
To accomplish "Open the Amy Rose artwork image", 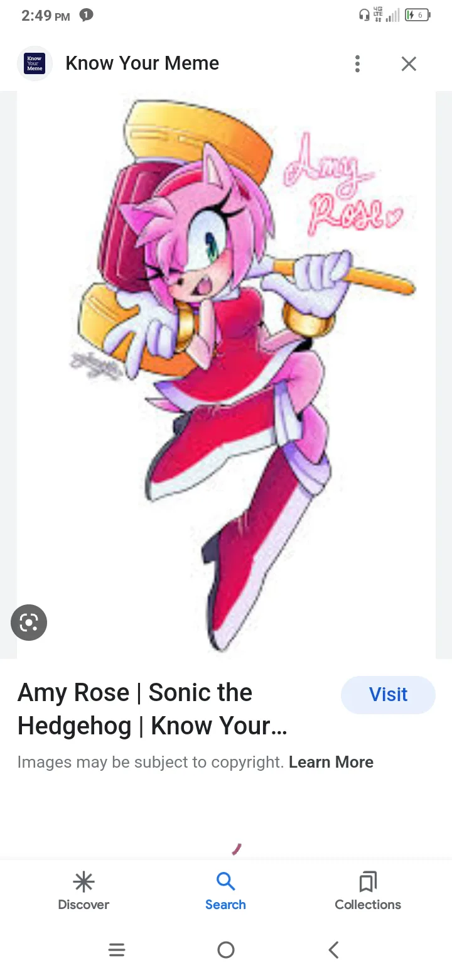I will (226, 375).
